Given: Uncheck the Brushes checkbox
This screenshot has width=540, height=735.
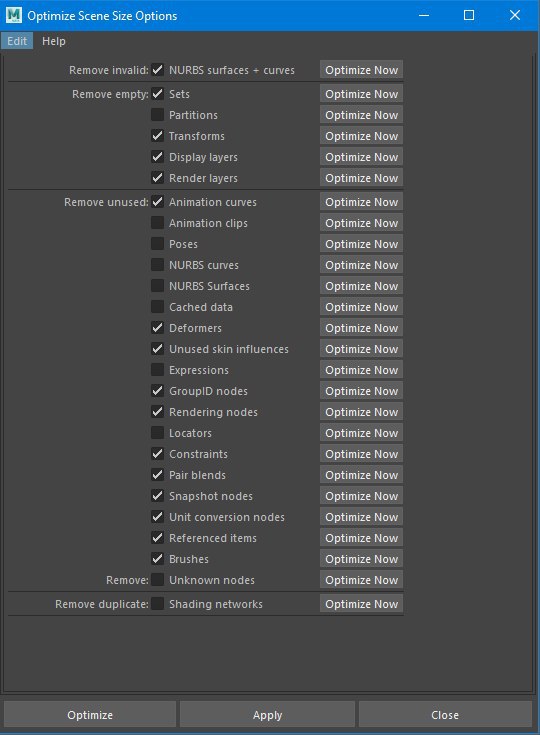Looking at the screenshot, I should click(x=158, y=559).
